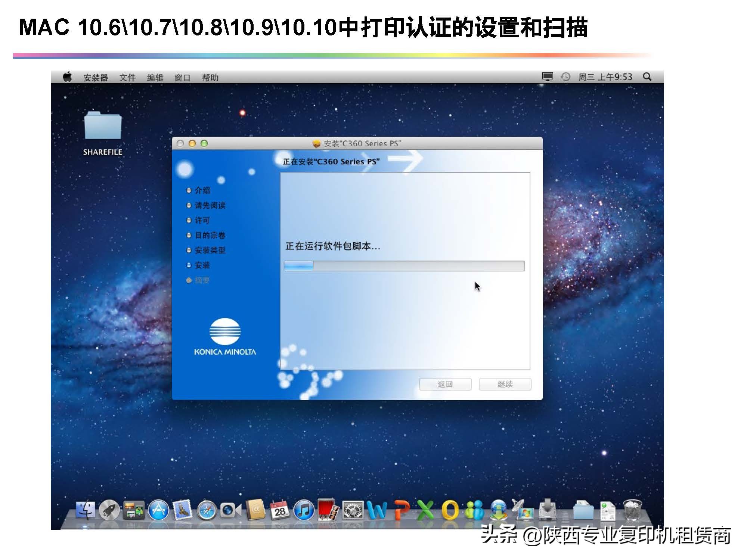Image resolution: width=747 pixels, height=560 pixels.
Task: Open the 文件 menu
Action: coord(128,77)
